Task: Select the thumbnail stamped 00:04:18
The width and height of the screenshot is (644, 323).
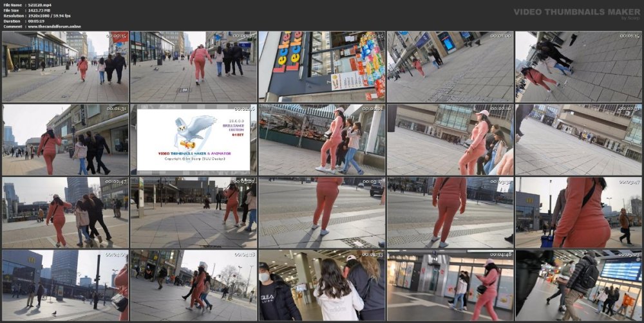Action: point(193,285)
